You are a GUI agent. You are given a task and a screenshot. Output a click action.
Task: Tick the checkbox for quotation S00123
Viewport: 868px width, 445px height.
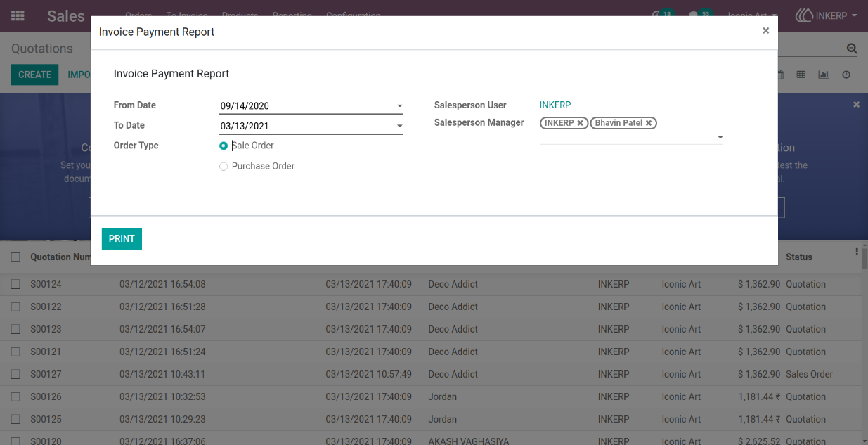point(15,330)
